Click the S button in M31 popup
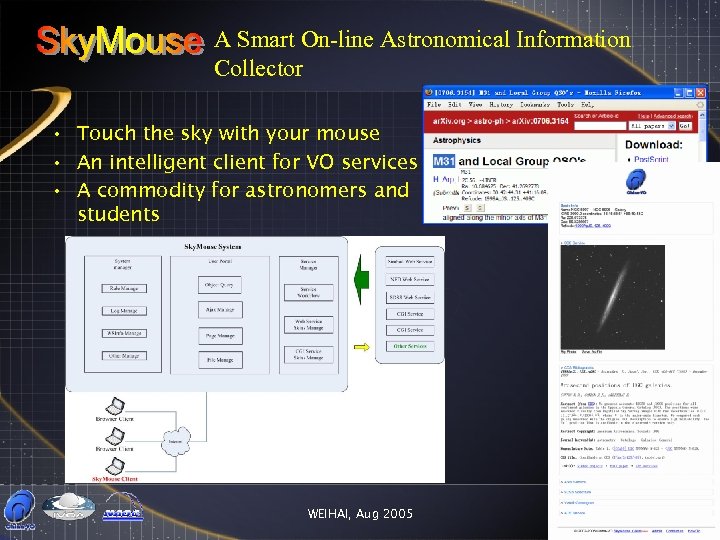720x540 pixels. pyautogui.click(x=467, y=208)
